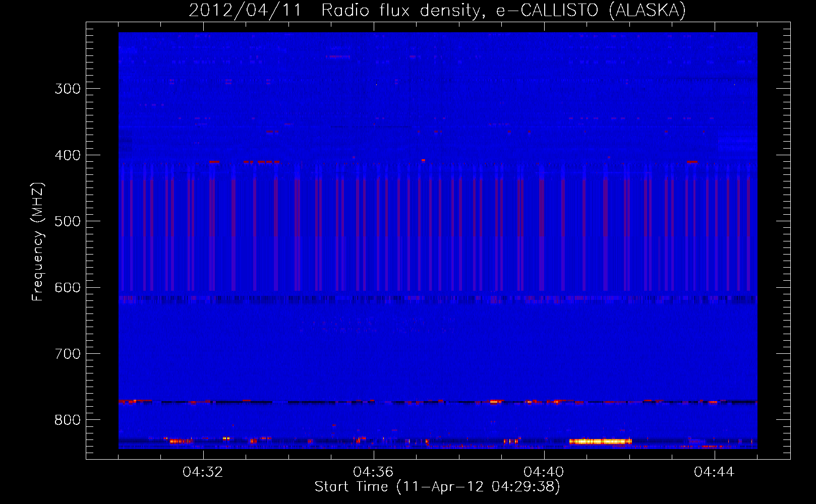
Task: Click the 'Frequency (MHZ)' axis label
Action: coord(38,241)
